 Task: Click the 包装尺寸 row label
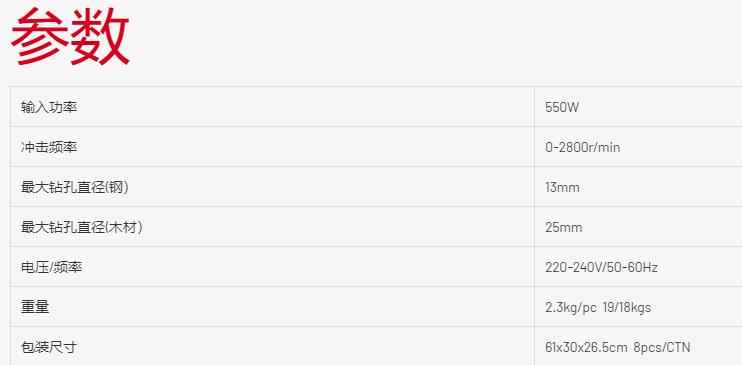pyautogui.click(x=49, y=347)
